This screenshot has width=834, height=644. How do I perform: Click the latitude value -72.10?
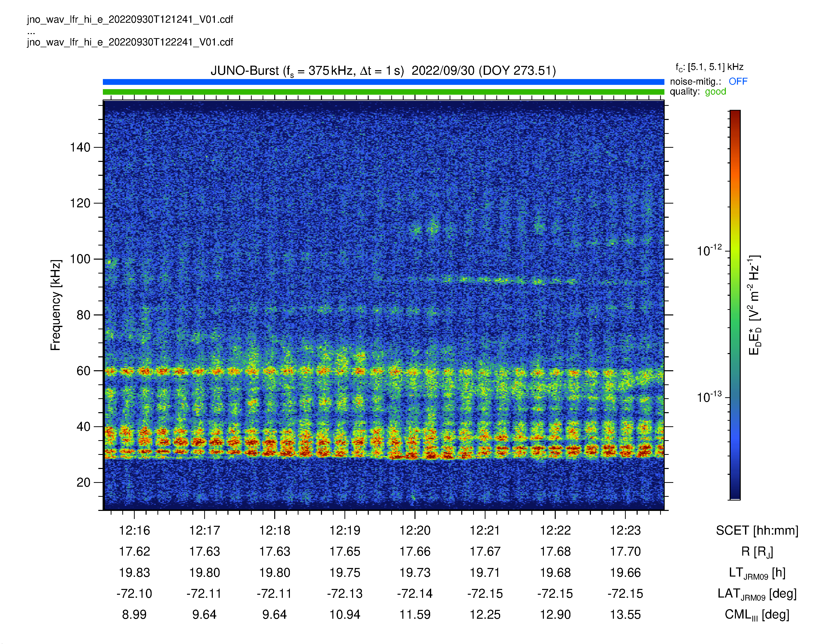pyautogui.click(x=134, y=594)
